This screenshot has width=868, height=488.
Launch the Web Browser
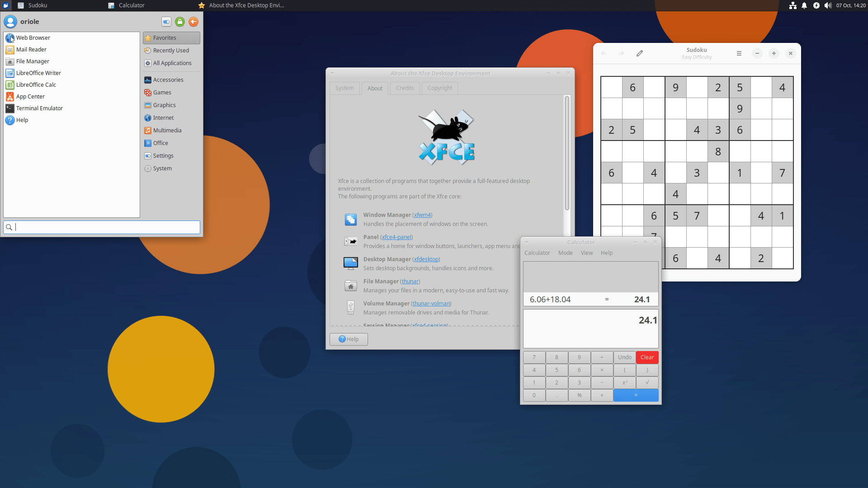point(32,38)
